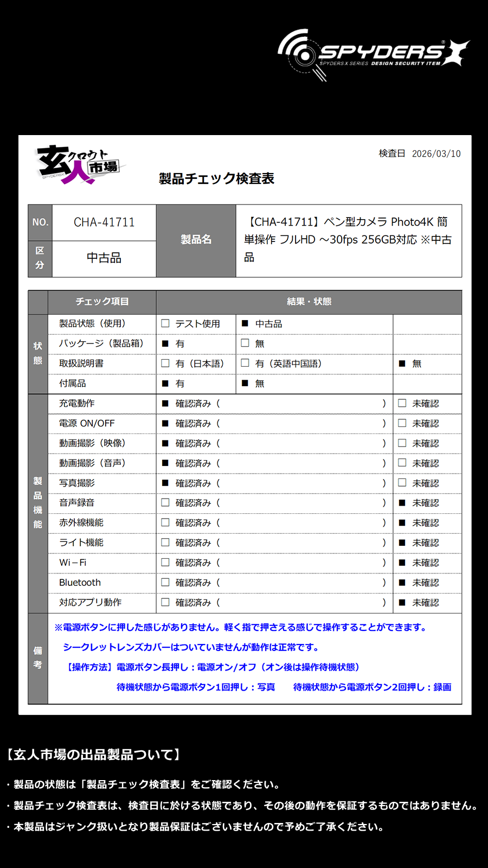Image resolution: width=488 pixels, height=868 pixels.
Task: Click the 赤外線機能 row label
Action: 81,522
